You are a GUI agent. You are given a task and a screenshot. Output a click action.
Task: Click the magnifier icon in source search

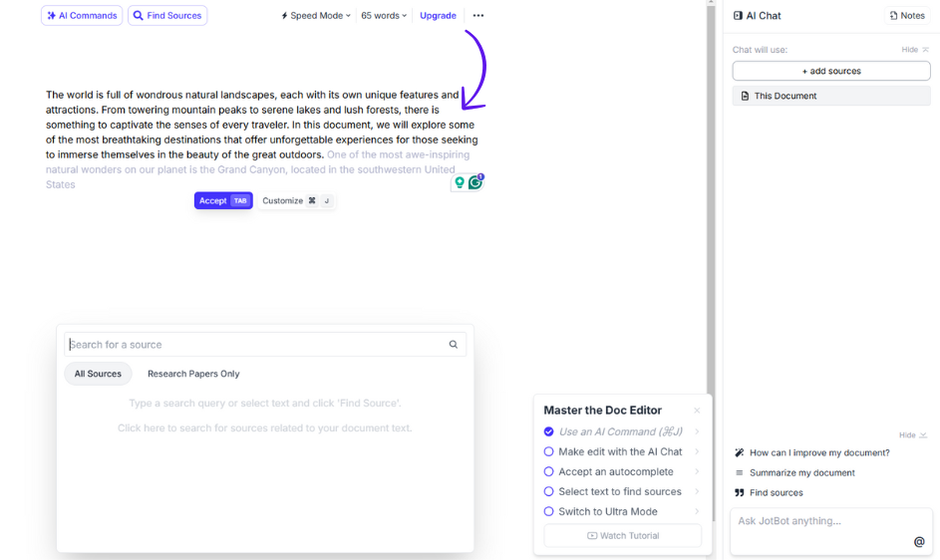tap(454, 345)
